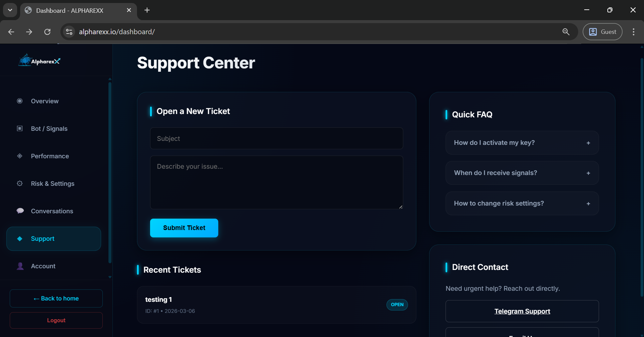Click the address bar URL
Image resolution: width=644 pixels, height=337 pixels.
click(x=117, y=32)
